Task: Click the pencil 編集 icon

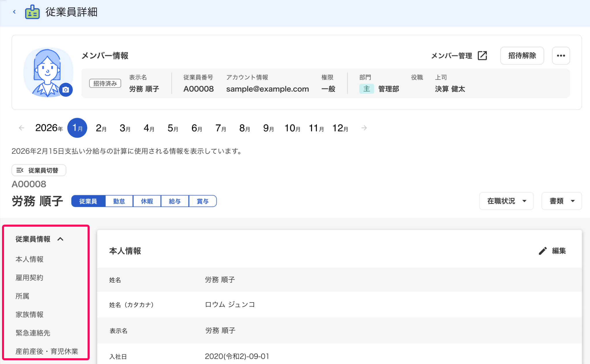Action: tap(543, 251)
